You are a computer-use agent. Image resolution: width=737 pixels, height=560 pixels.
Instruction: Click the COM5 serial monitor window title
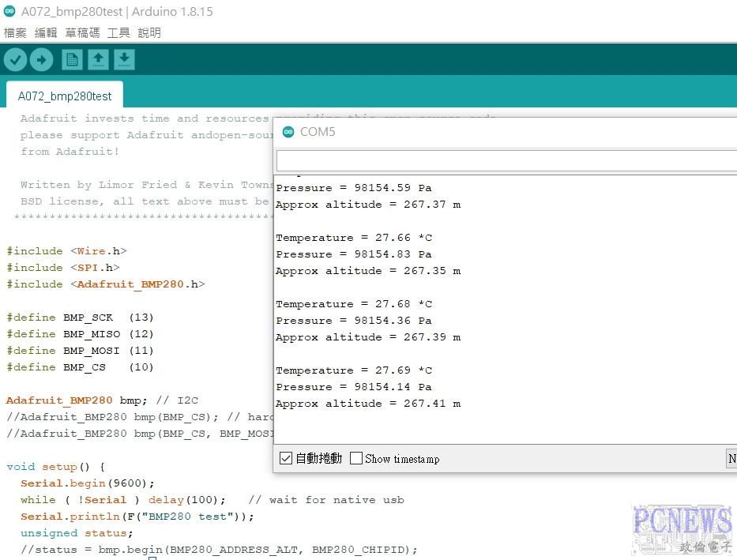318,132
